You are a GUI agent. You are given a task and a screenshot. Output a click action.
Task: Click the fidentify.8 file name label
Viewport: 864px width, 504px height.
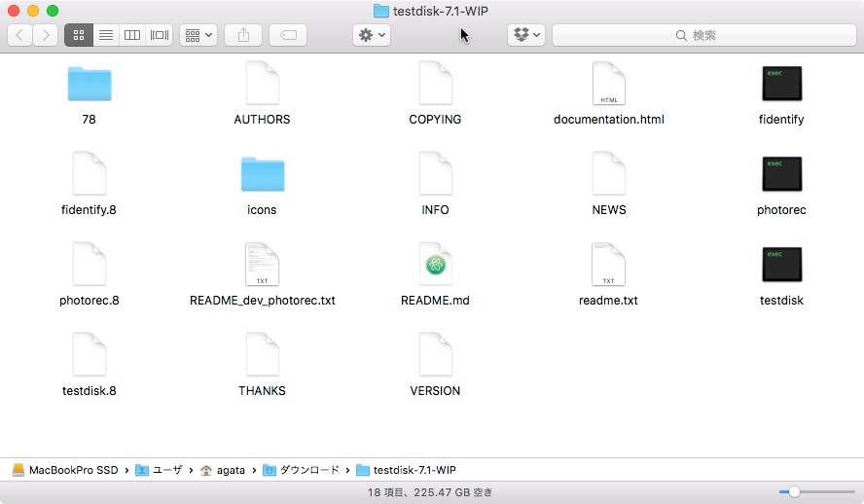coord(89,210)
